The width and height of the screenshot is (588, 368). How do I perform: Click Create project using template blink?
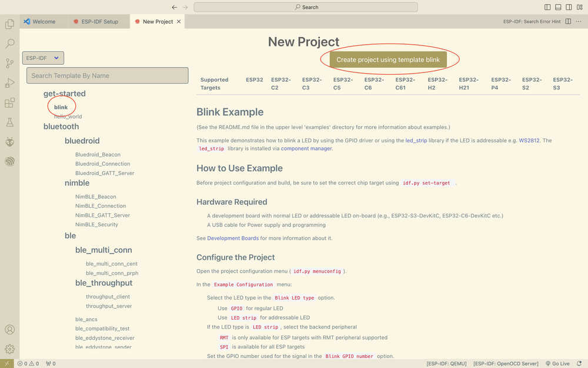tap(389, 59)
